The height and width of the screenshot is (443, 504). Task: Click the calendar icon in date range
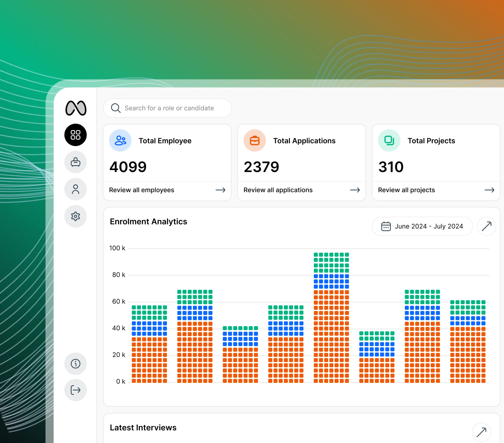pos(386,226)
